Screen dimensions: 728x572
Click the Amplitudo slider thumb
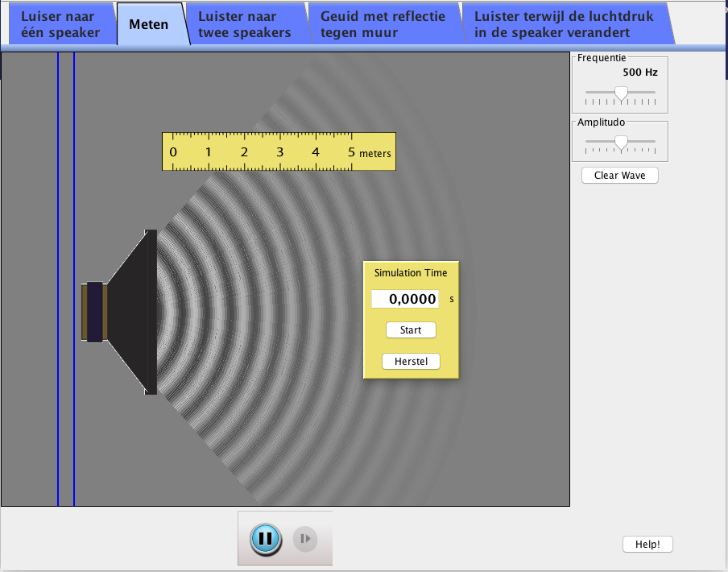click(x=621, y=143)
